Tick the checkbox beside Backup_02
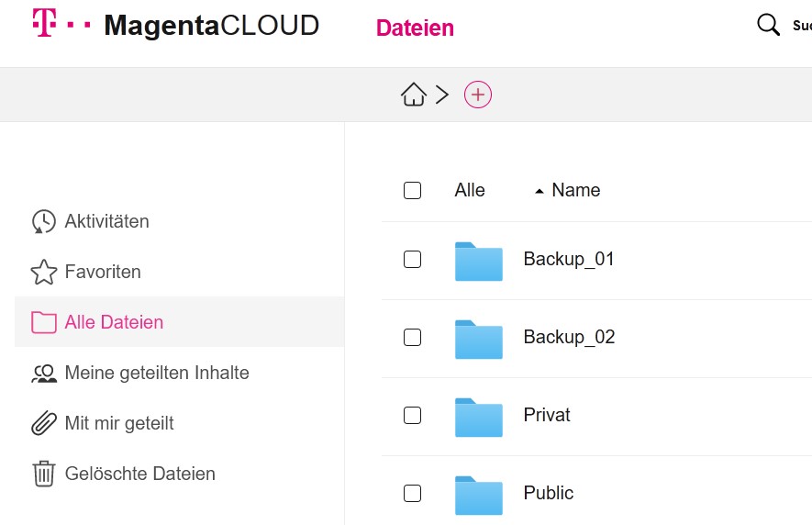812x525 pixels. (413, 338)
